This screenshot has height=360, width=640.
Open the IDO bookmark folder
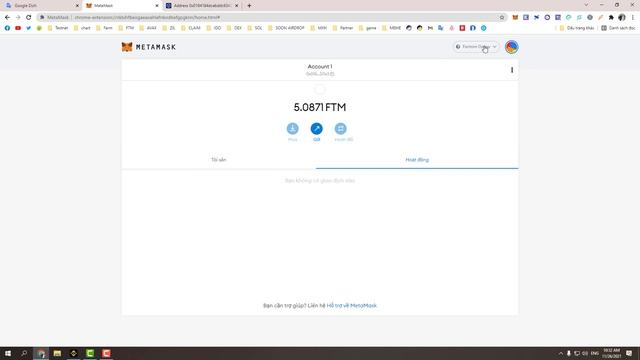213,28
